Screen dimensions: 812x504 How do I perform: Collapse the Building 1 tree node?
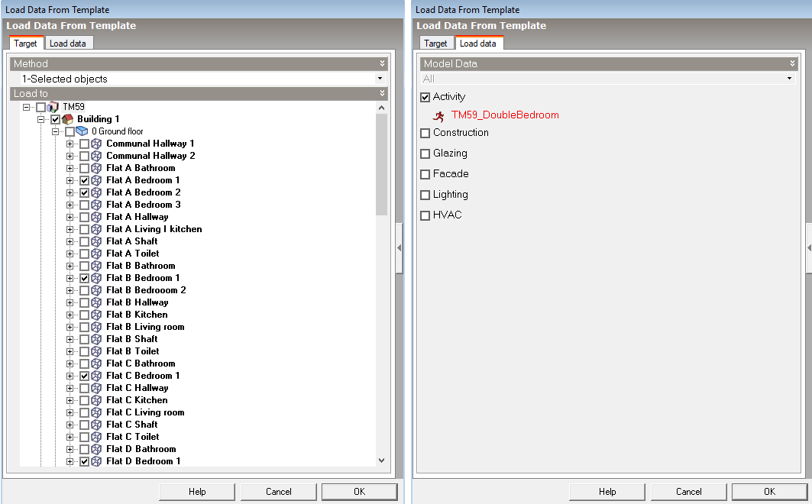(x=41, y=119)
